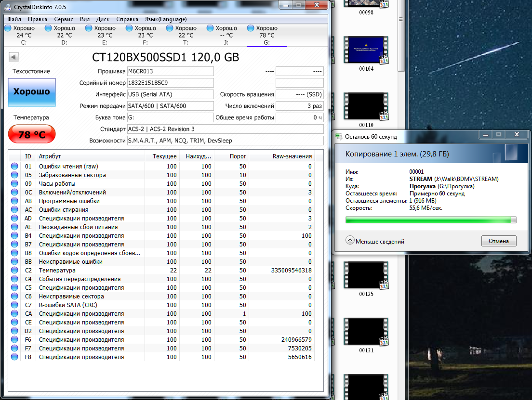Click status icon of attribute 09 row
532x400 pixels.
coord(14,183)
